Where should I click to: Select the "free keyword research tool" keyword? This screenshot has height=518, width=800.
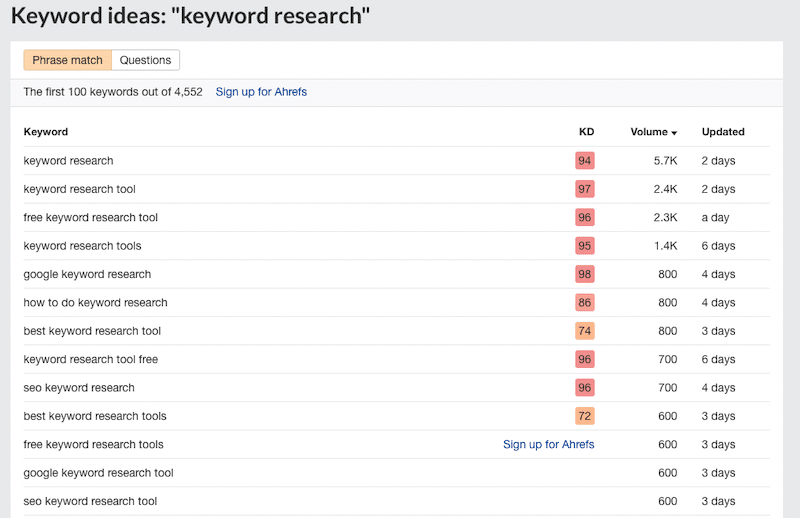(x=90, y=217)
